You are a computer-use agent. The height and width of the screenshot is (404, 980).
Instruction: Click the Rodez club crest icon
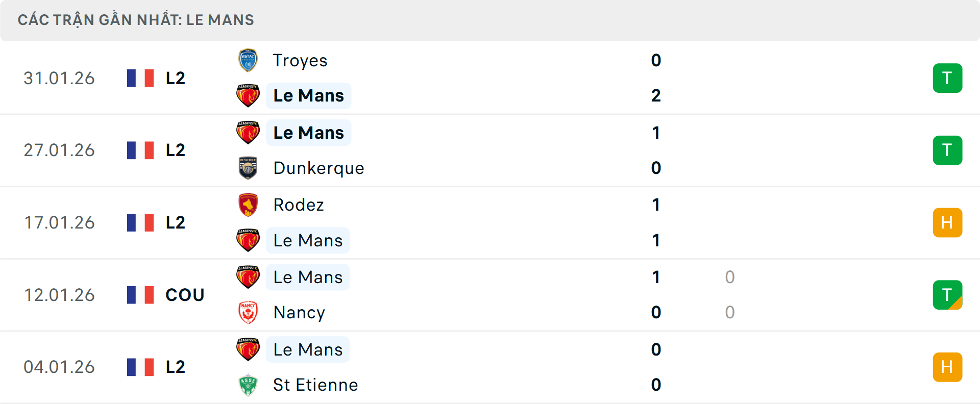tap(248, 205)
